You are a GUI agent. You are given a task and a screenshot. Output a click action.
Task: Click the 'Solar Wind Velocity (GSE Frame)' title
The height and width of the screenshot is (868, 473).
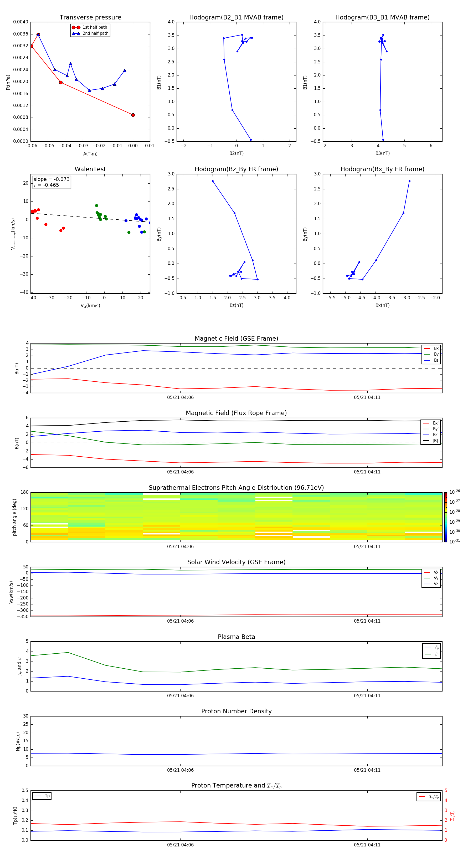tap(236, 562)
